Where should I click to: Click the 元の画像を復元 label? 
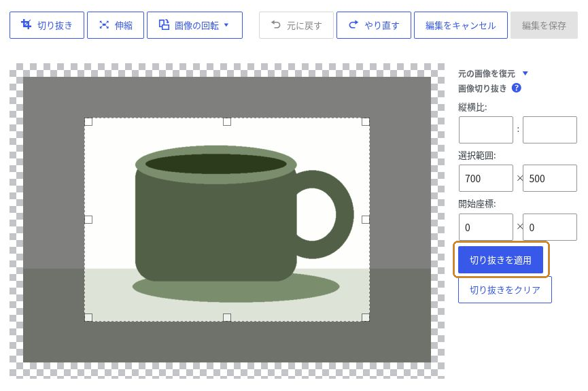tap(487, 73)
